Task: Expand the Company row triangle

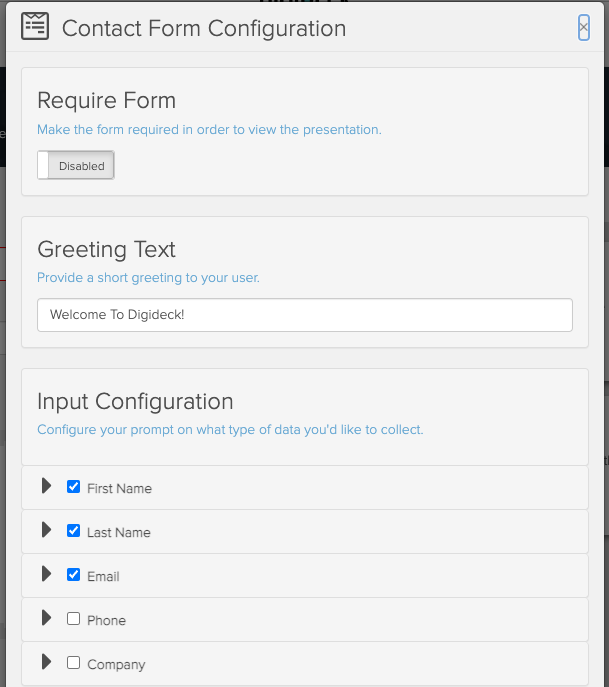Action: [46, 662]
